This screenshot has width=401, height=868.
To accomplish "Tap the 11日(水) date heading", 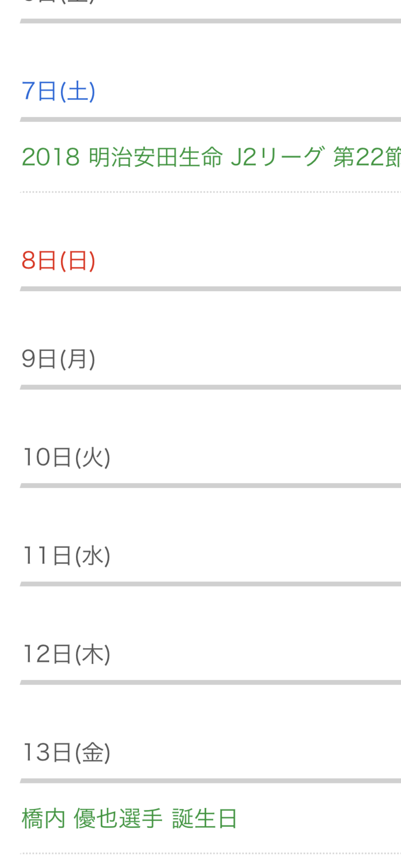I will coord(67,556).
